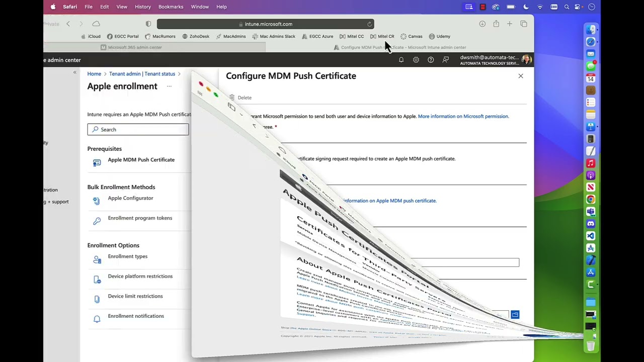644x362 pixels.
Task: Click Safari's forward arrow
Action: pos(82,24)
